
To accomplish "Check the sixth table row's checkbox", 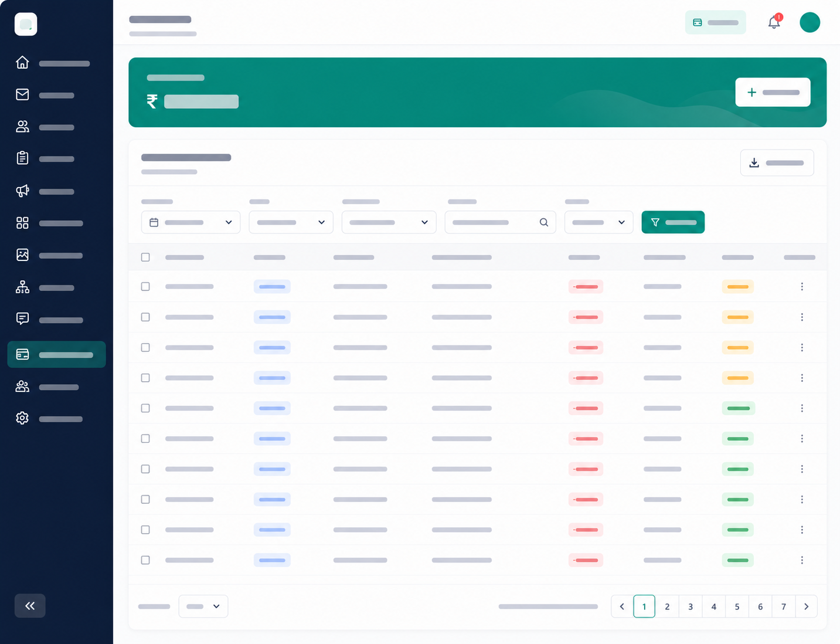I will [x=145, y=439].
